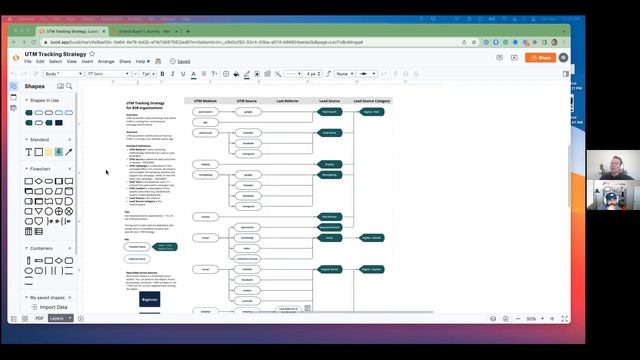Open the presentation mode icon
640x360 pixels.
tap(514, 58)
